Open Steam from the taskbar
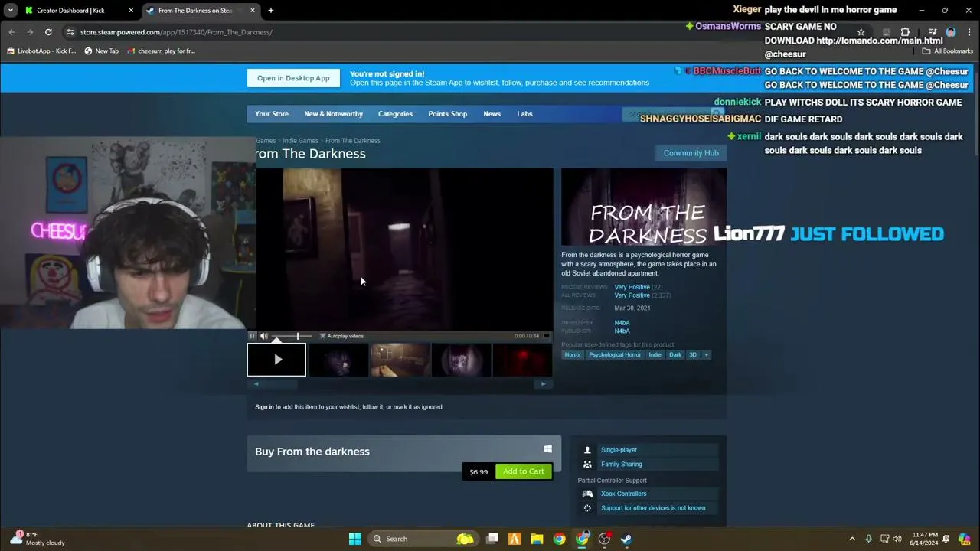The image size is (980, 551). click(x=626, y=539)
